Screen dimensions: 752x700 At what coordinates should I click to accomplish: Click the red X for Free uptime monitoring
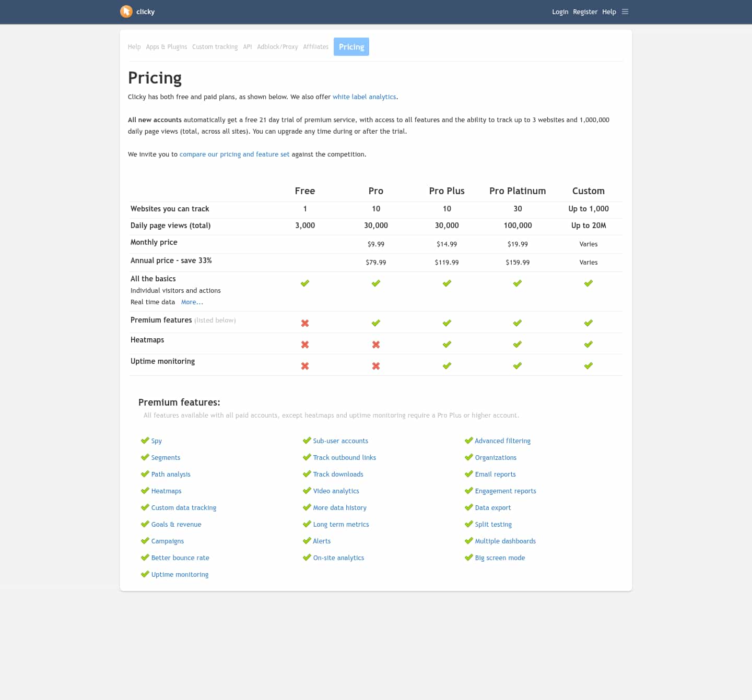pyautogui.click(x=305, y=365)
